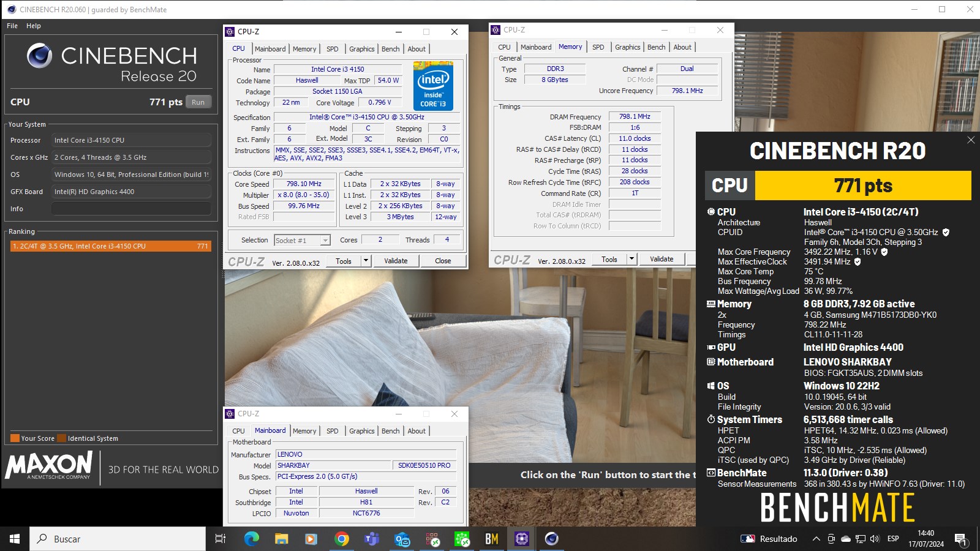Click Multiplier value x 8.0 (8.0 - 35.0)
The height and width of the screenshot is (551, 980).
[x=303, y=195]
